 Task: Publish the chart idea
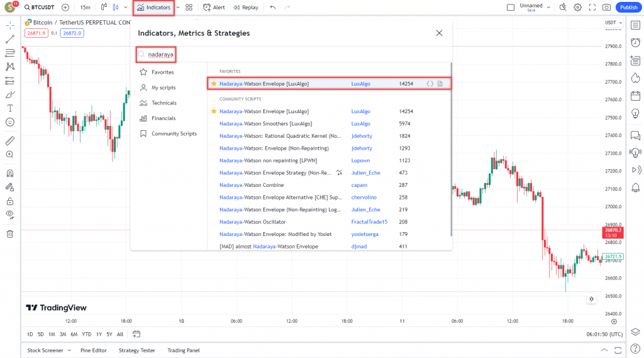[628, 8]
